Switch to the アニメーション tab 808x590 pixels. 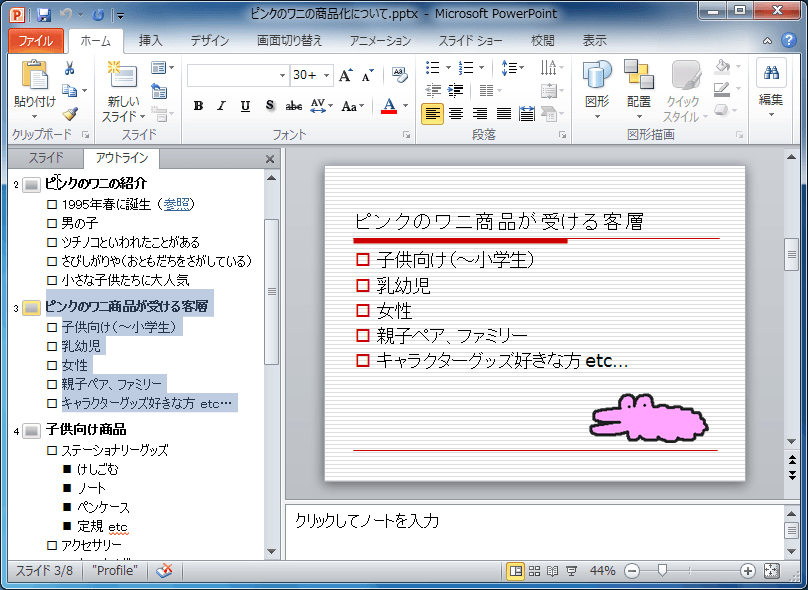tap(380, 40)
